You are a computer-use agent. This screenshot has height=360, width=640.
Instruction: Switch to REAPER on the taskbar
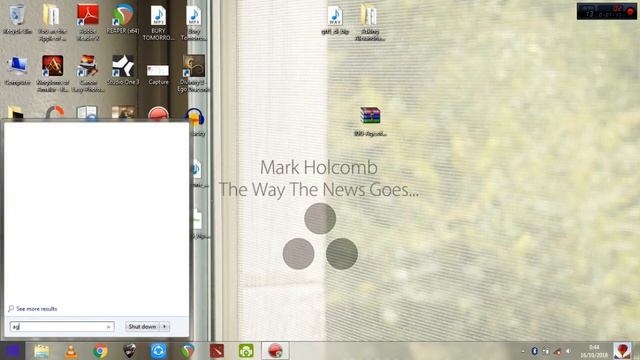188,351
